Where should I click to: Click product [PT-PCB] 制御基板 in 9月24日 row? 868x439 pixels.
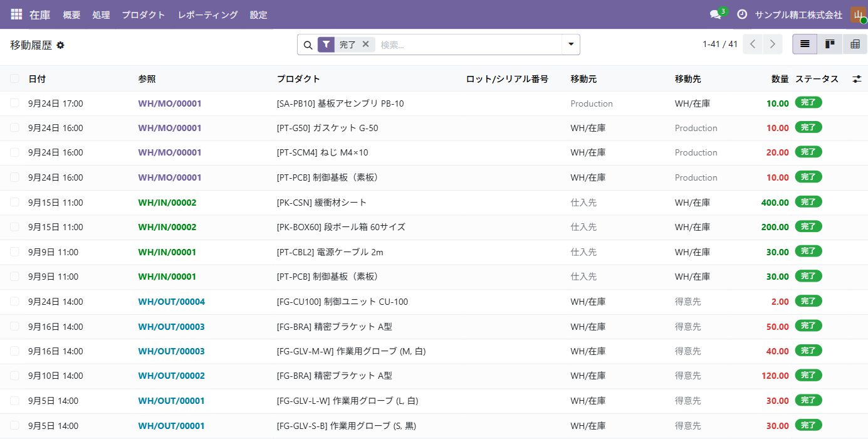coord(328,177)
